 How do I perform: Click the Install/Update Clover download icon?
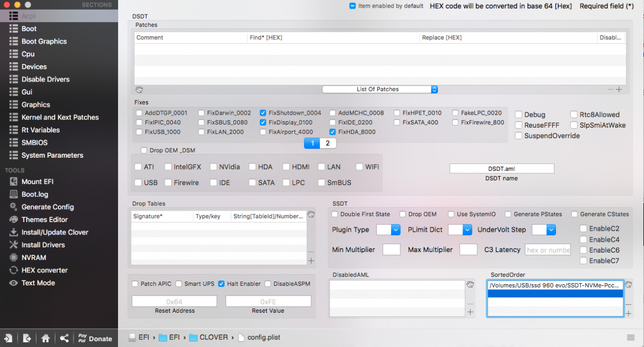click(x=13, y=232)
